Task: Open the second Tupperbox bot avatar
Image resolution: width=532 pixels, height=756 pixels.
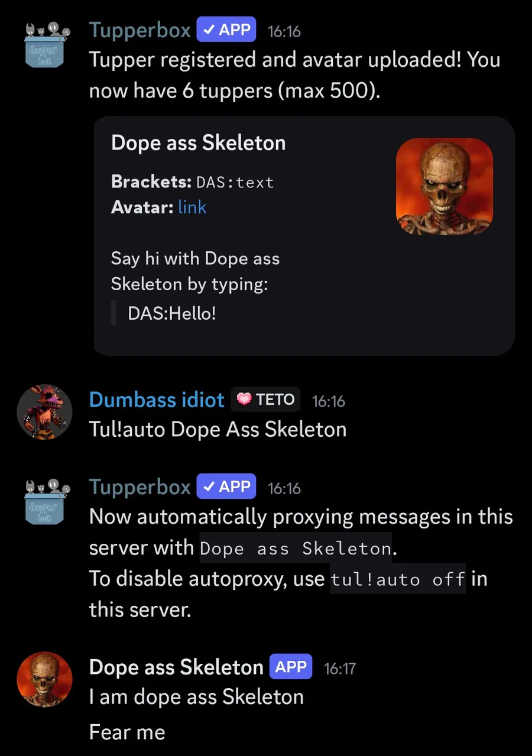Action: point(45,502)
